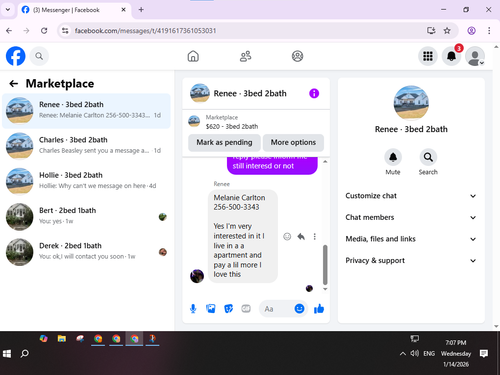Open volume control in system tray

[414, 353]
